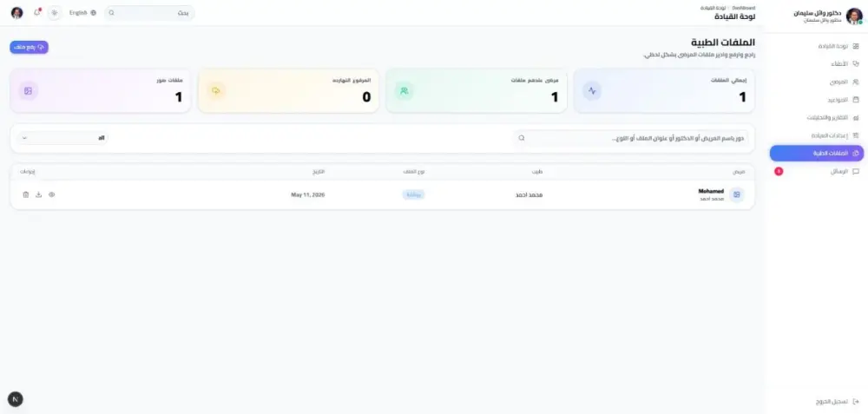Open the appointments page (المواعيد) in the sidebar
Viewport: 868px width, 414px height.
click(817, 100)
